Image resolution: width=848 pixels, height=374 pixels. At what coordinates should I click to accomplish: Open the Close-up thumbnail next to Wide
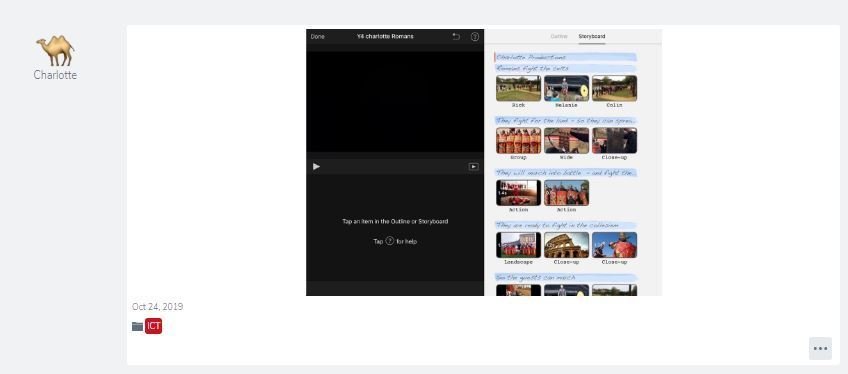pos(614,141)
